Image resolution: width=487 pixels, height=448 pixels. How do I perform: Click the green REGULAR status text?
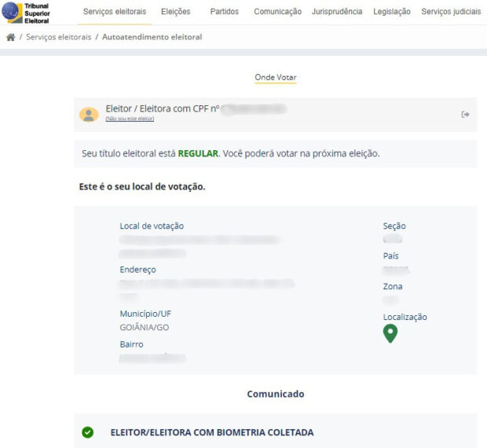click(198, 153)
